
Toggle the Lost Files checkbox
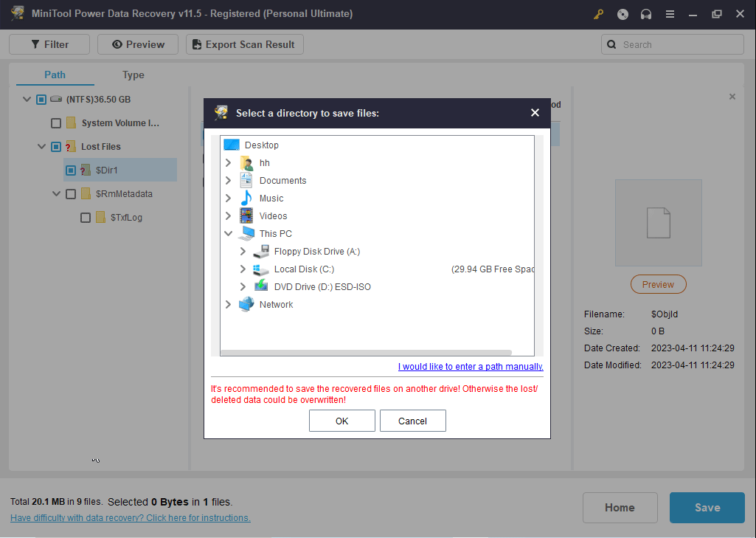click(x=56, y=147)
